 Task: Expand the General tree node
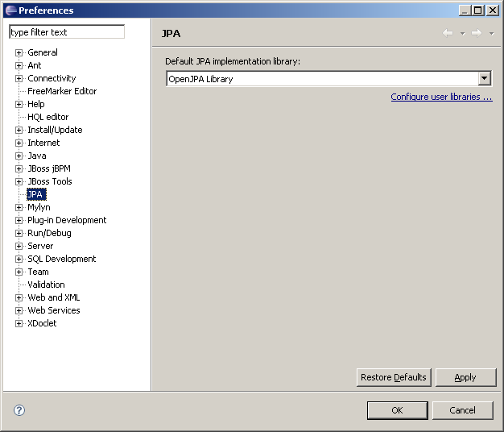(x=19, y=53)
